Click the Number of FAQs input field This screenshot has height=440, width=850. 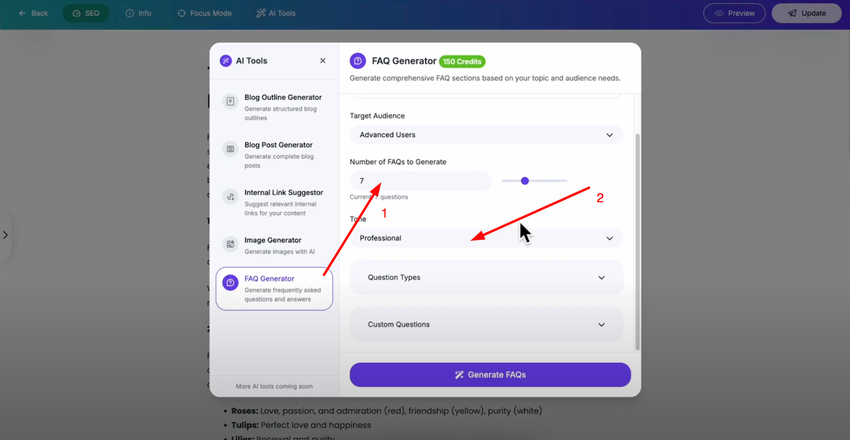click(x=421, y=181)
